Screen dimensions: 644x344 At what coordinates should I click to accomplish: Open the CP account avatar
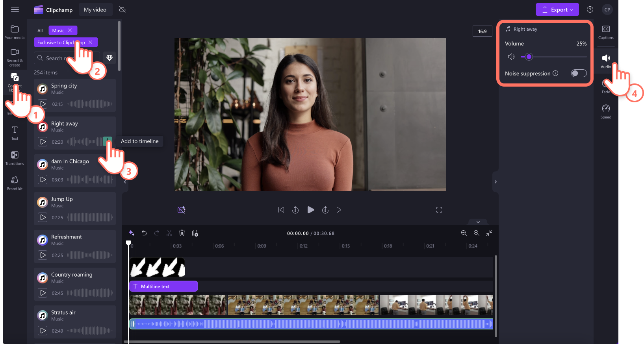607,9
